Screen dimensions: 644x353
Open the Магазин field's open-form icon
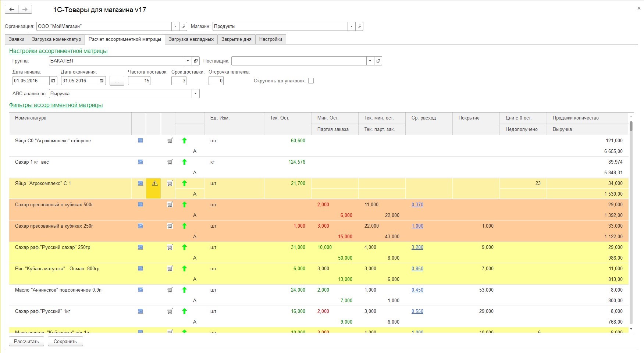359,26
